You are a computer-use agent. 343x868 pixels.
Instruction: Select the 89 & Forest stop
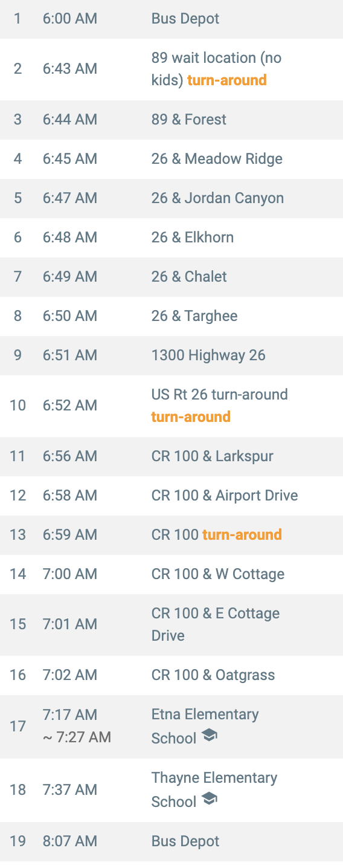[171, 120]
